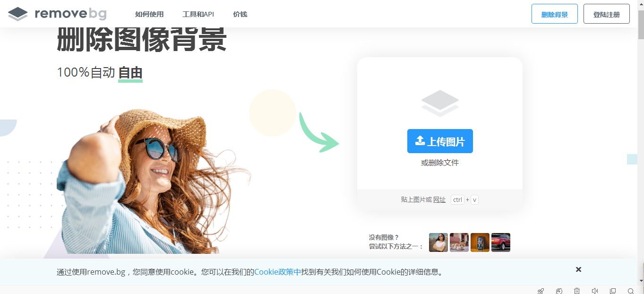Click the 删除图像背景 heading
This screenshot has height=294, width=644.
[142, 40]
